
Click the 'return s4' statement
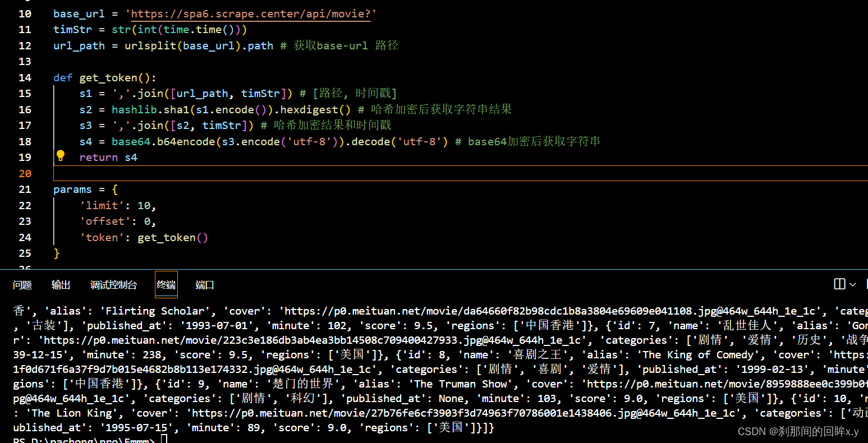[x=108, y=157]
